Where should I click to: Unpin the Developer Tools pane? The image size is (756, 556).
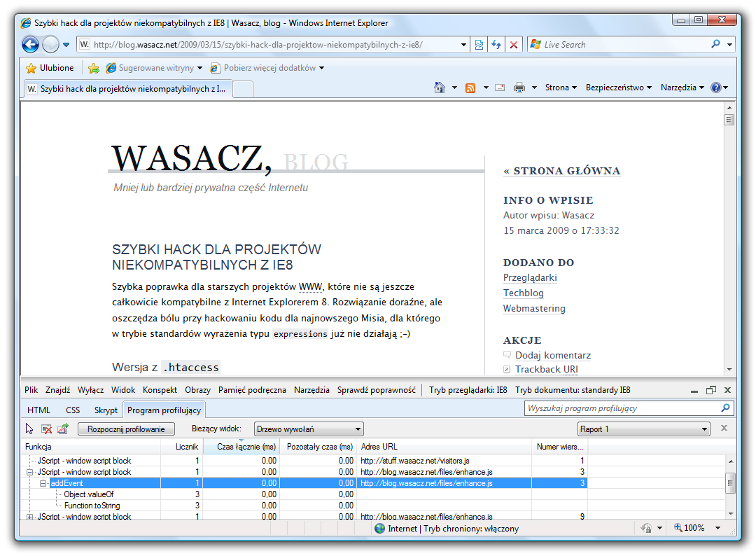711,390
